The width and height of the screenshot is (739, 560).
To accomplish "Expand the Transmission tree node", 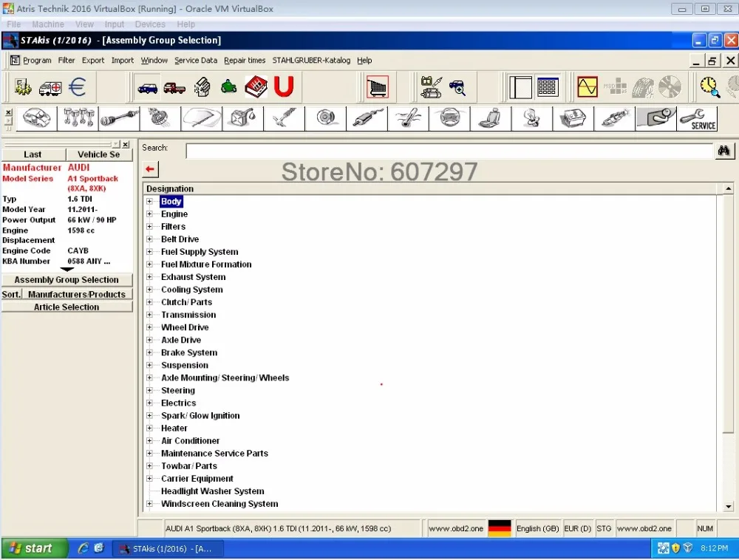I will pyautogui.click(x=149, y=315).
